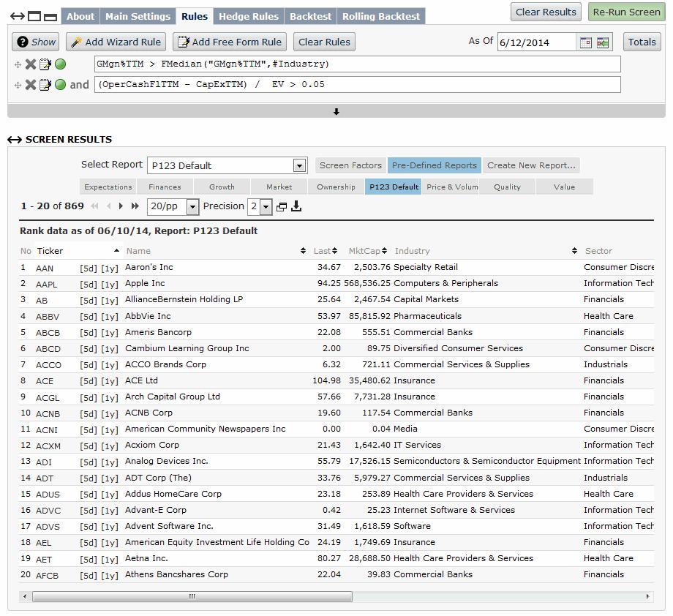Show the Finances report
This screenshot has width=673, height=616.
pos(165,187)
